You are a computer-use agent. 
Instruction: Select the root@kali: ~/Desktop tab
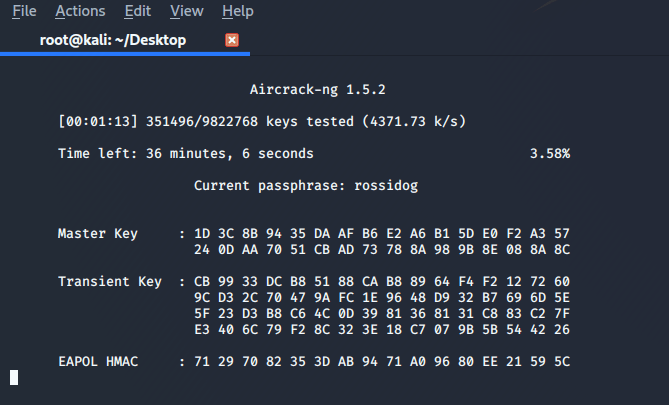pos(112,40)
